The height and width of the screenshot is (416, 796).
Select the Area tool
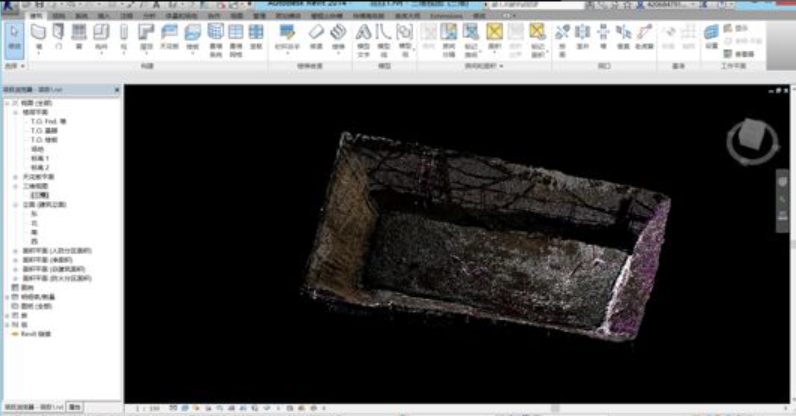pyautogui.click(x=494, y=37)
